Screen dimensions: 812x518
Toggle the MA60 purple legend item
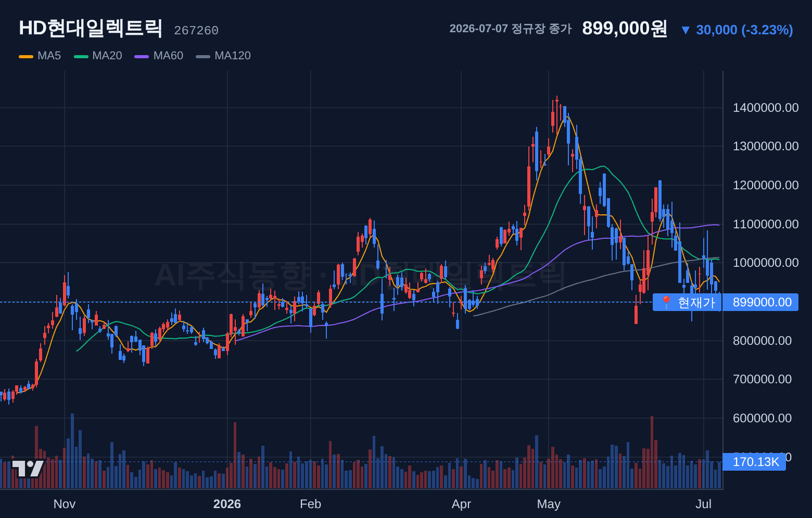pyautogui.click(x=159, y=56)
